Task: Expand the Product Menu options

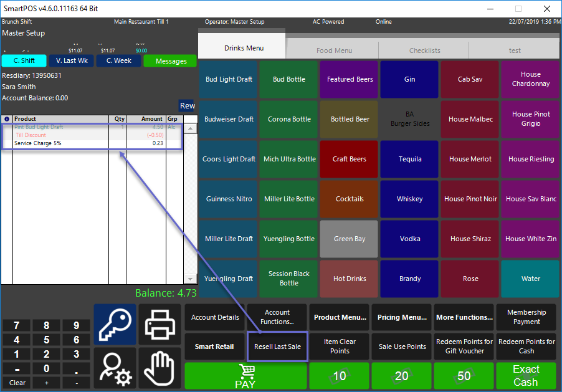Action: [340, 317]
